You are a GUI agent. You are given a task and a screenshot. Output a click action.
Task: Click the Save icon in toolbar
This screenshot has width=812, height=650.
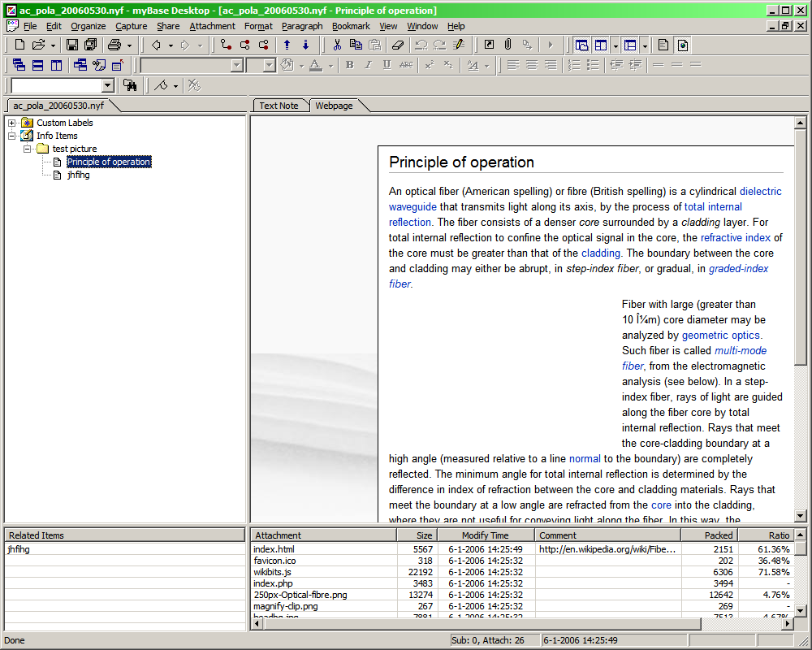tap(72, 45)
